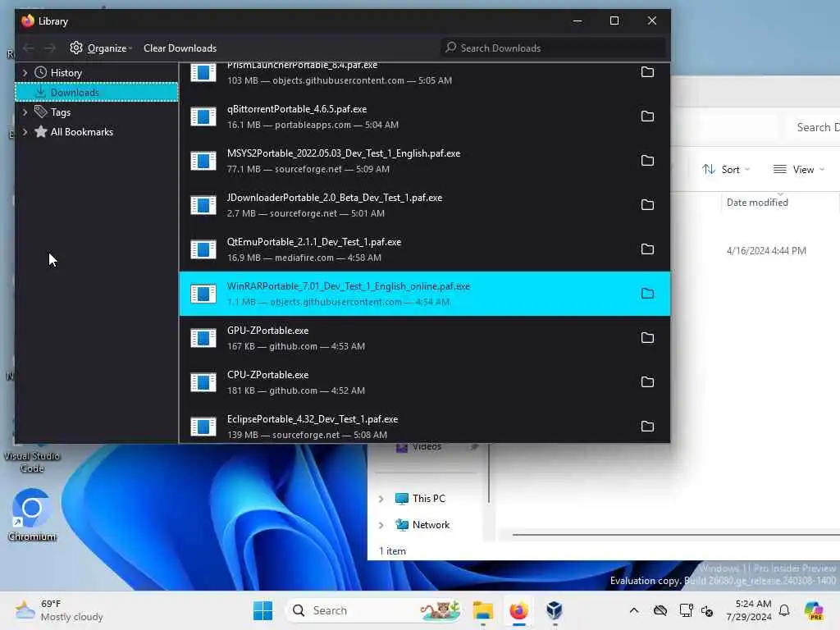840x630 pixels.
Task: Show QtEmuPortable file in folder
Action: click(x=647, y=249)
